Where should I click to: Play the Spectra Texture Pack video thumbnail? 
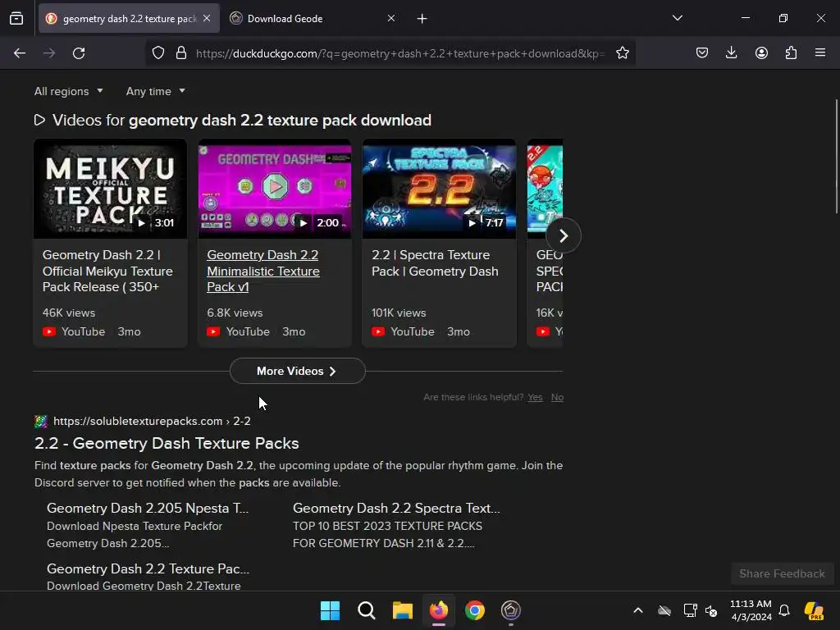[x=440, y=189]
